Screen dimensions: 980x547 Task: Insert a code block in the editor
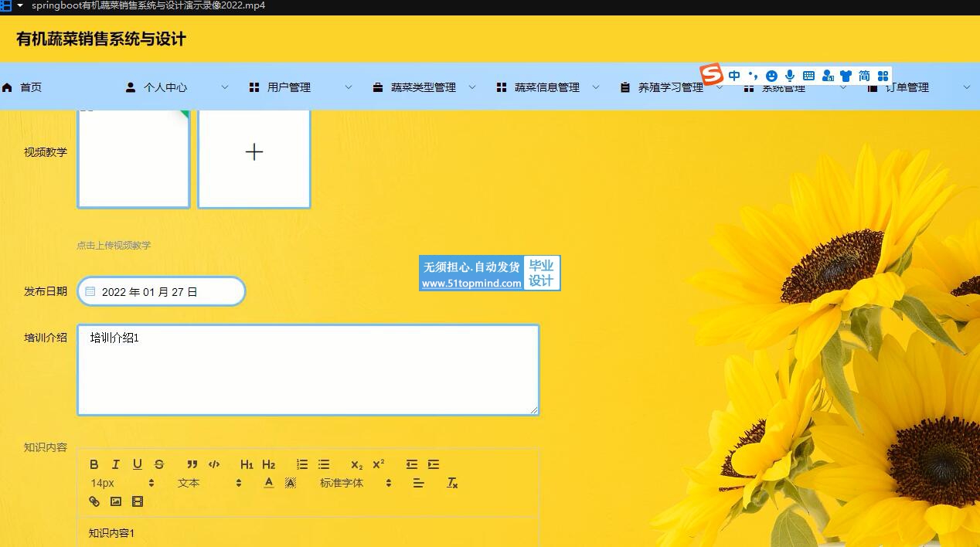(x=214, y=464)
